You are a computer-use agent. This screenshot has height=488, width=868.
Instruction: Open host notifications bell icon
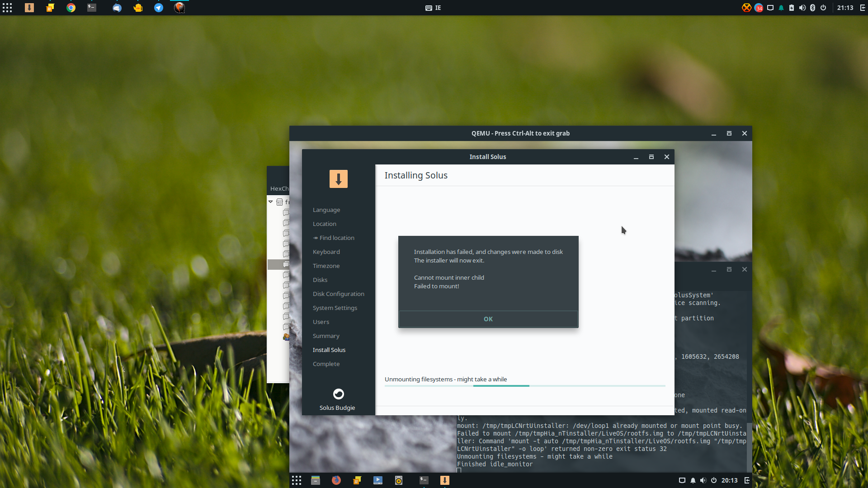coord(781,8)
